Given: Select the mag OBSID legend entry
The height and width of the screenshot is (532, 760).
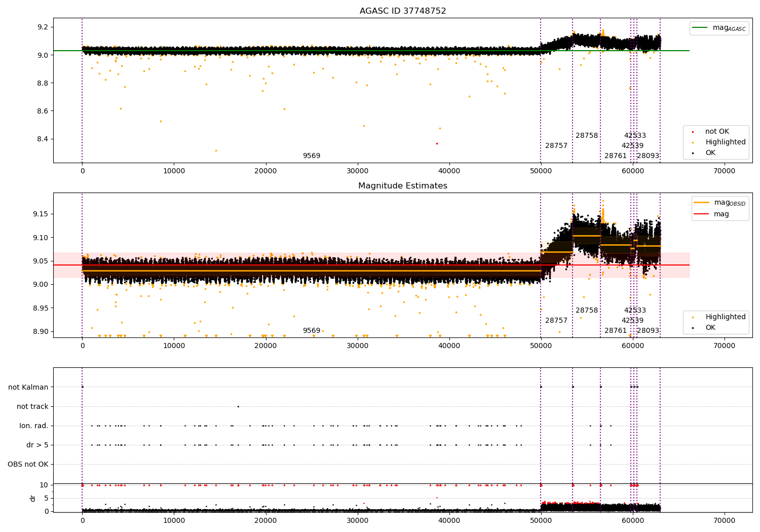Looking at the screenshot, I should 720,203.
